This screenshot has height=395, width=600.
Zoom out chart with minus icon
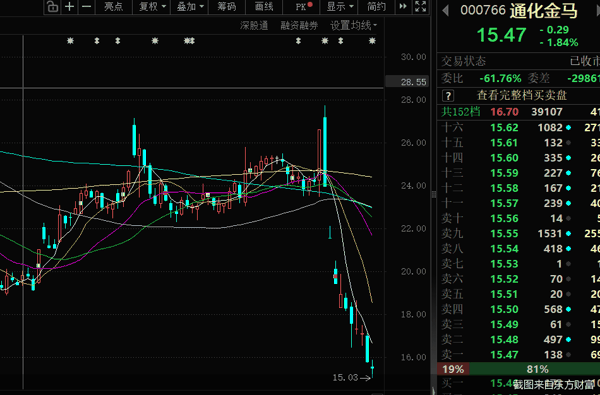tap(87, 7)
